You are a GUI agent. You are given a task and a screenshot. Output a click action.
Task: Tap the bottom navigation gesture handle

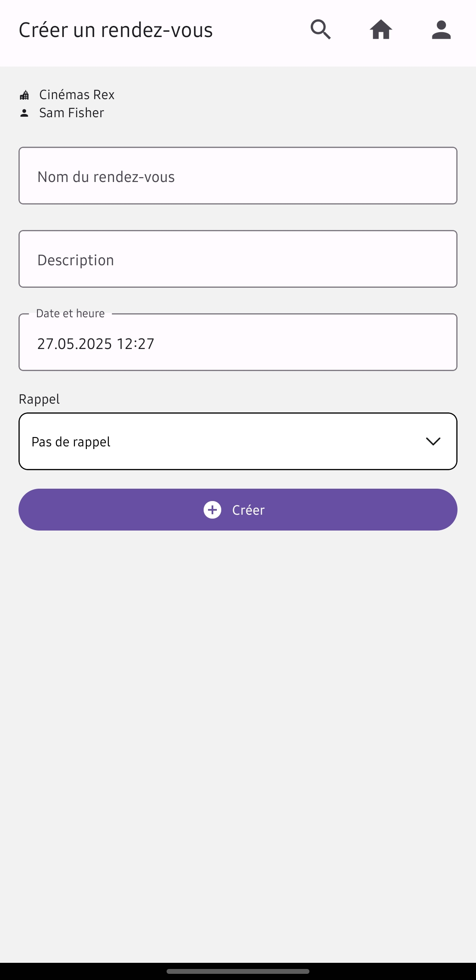tap(238, 971)
